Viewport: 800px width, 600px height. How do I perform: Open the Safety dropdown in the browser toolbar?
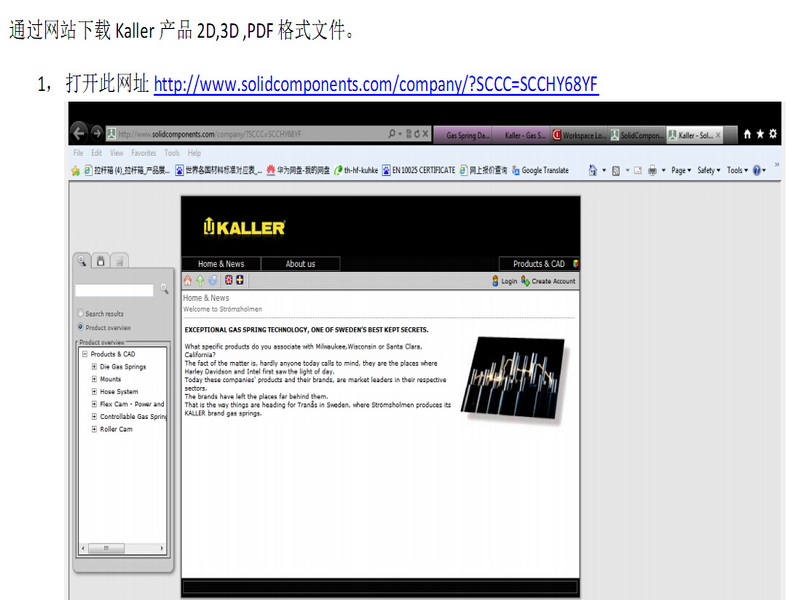pyautogui.click(x=708, y=171)
